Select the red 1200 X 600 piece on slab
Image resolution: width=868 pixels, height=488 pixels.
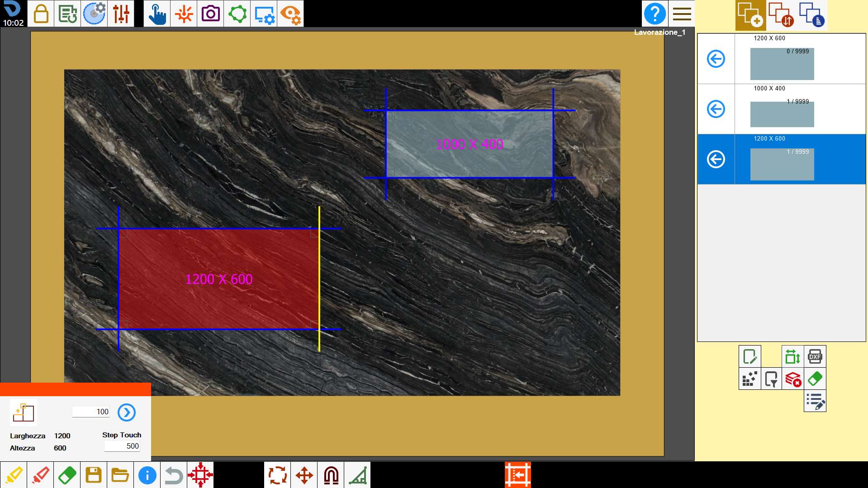219,279
